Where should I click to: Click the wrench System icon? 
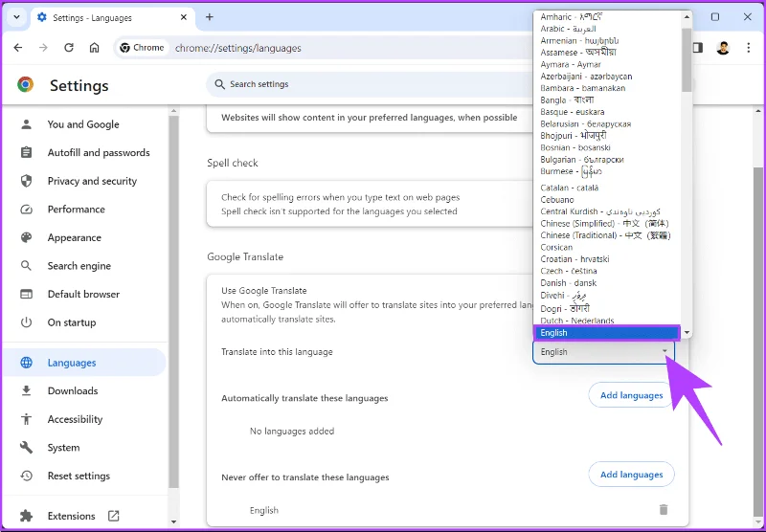(27, 448)
